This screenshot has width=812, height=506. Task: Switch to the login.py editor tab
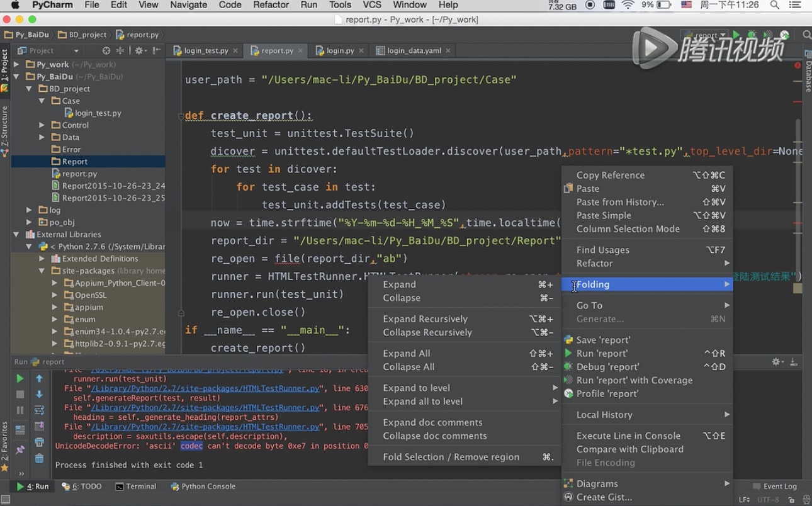(x=339, y=50)
